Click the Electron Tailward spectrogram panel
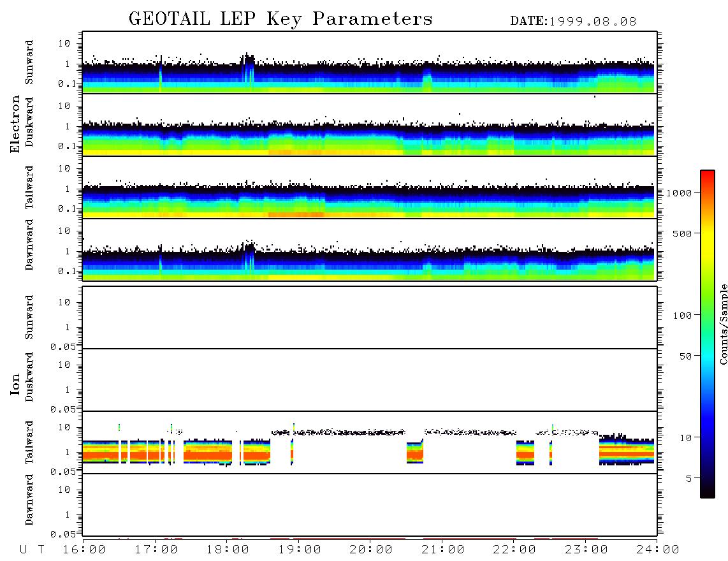 370,187
